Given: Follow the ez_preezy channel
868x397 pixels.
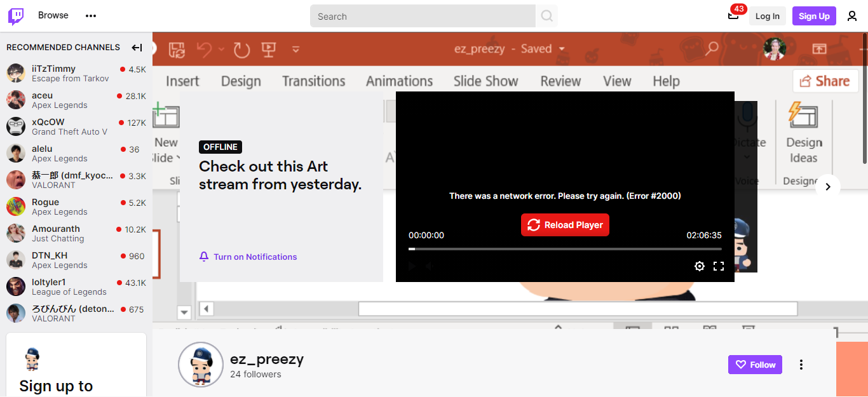Looking at the screenshot, I should (x=755, y=365).
